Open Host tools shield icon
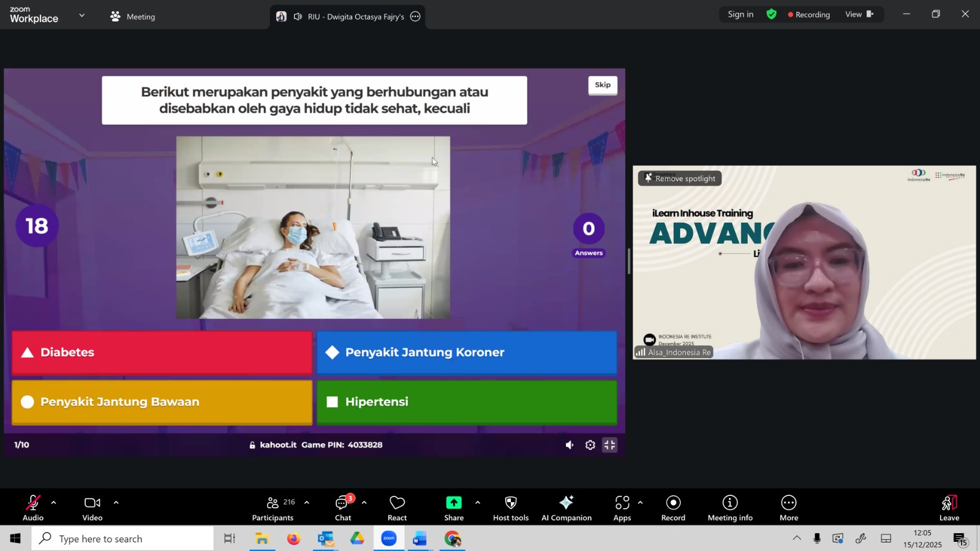Image resolution: width=980 pixels, height=551 pixels. 510,508
